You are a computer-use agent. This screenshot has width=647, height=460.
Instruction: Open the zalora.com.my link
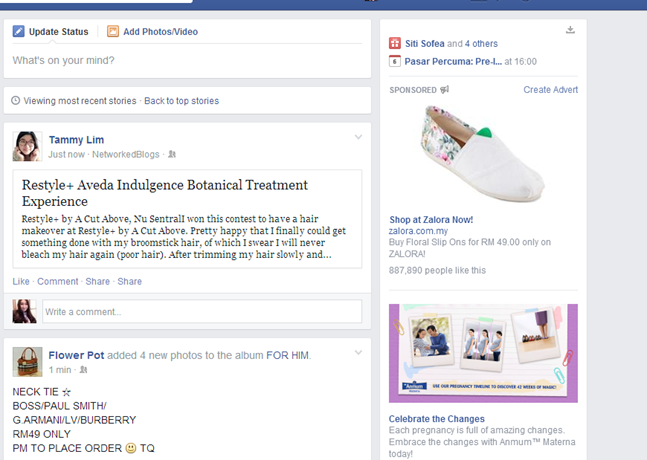[418, 231]
